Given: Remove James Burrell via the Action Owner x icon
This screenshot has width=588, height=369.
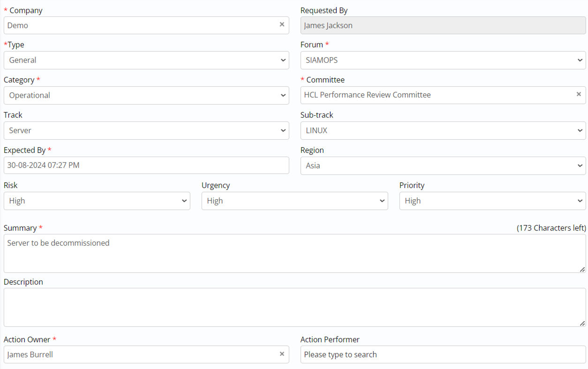Looking at the screenshot, I should pos(282,354).
